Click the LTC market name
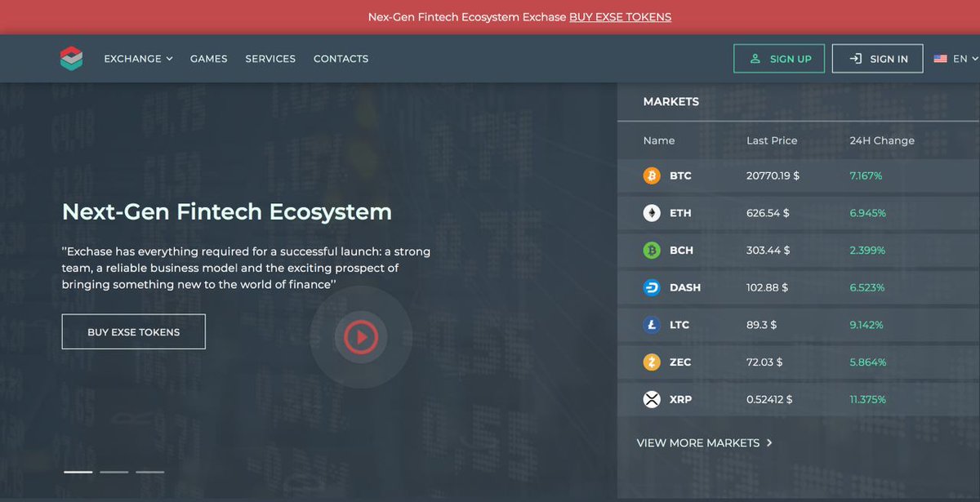980x502 pixels. point(679,325)
